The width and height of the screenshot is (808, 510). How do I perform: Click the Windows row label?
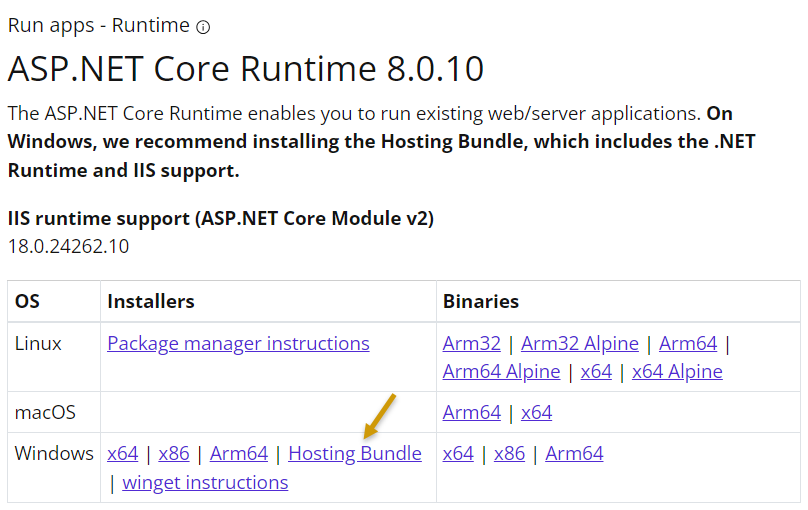[54, 454]
